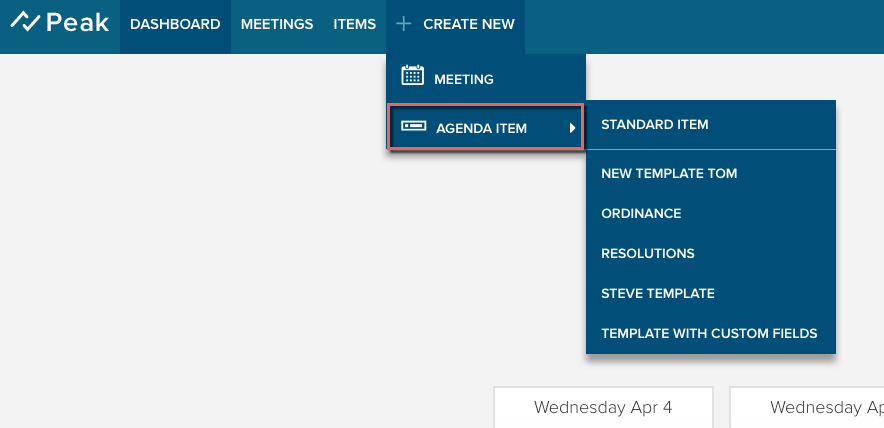Select Template With Custom Fields
884x428 pixels.
(x=709, y=333)
